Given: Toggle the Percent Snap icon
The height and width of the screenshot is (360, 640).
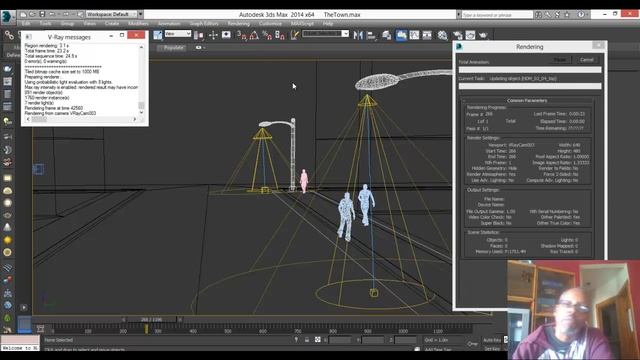Looking at the screenshot, I should [267, 36].
